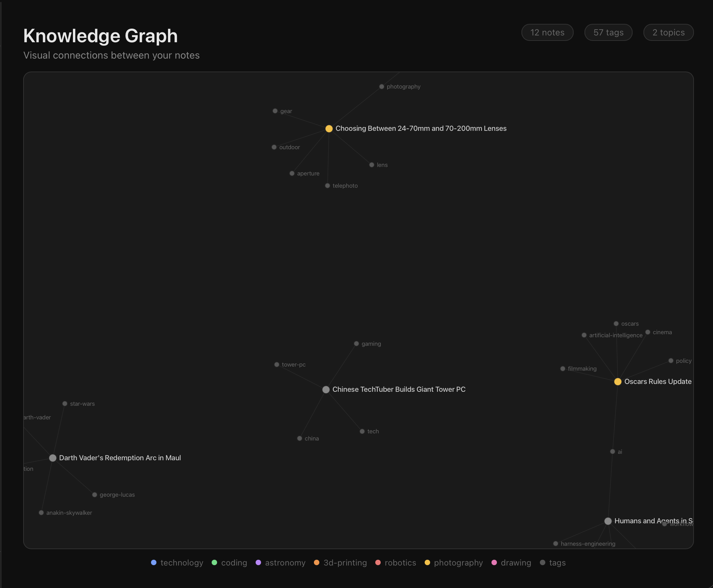Click the gaming tag node
Image resolution: width=713 pixels, height=588 pixels.
[x=356, y=344]
